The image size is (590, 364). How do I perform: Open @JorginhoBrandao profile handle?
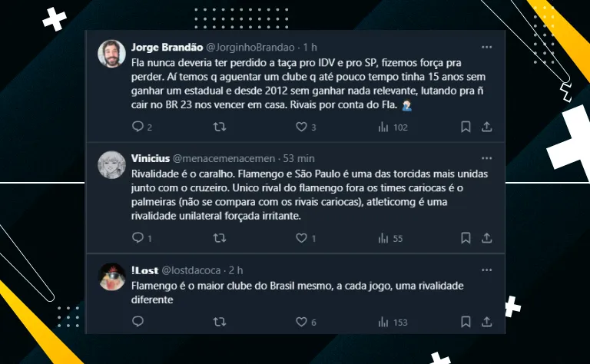click(250, 48)
